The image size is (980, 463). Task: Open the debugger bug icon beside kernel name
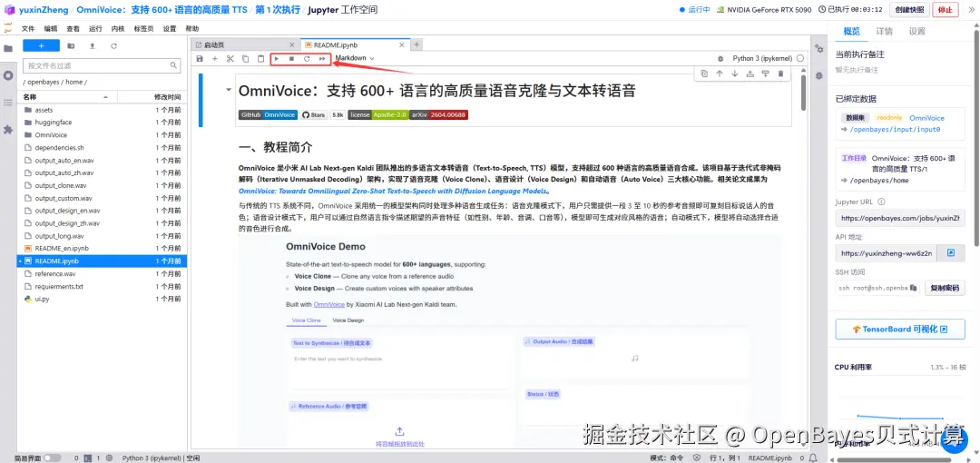(720, 59)
